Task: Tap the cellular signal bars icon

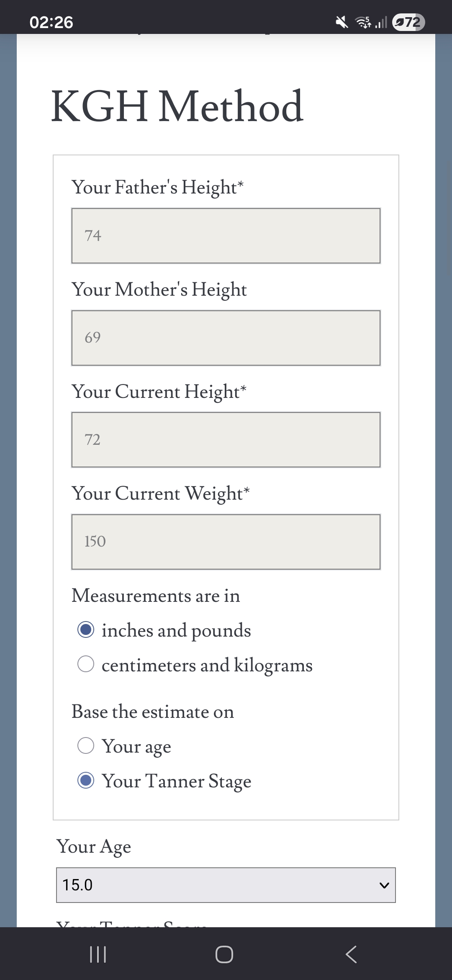Action: click(x=380, y=22)
